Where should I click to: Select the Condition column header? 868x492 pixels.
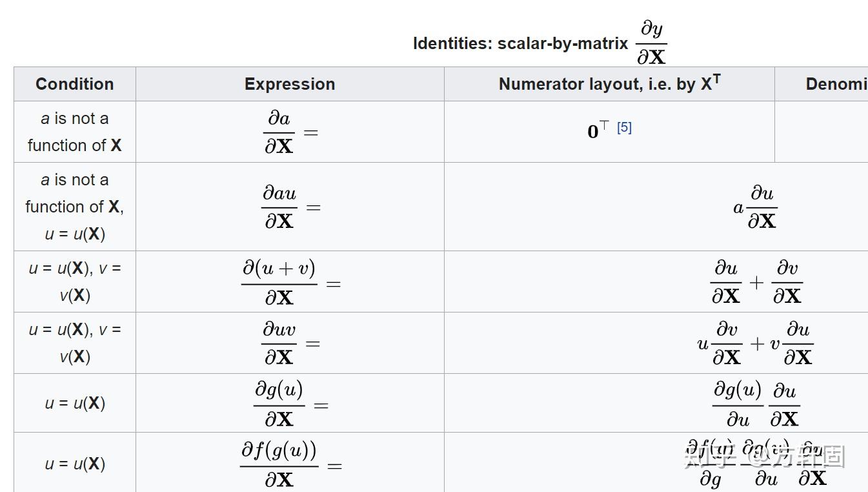75,84
